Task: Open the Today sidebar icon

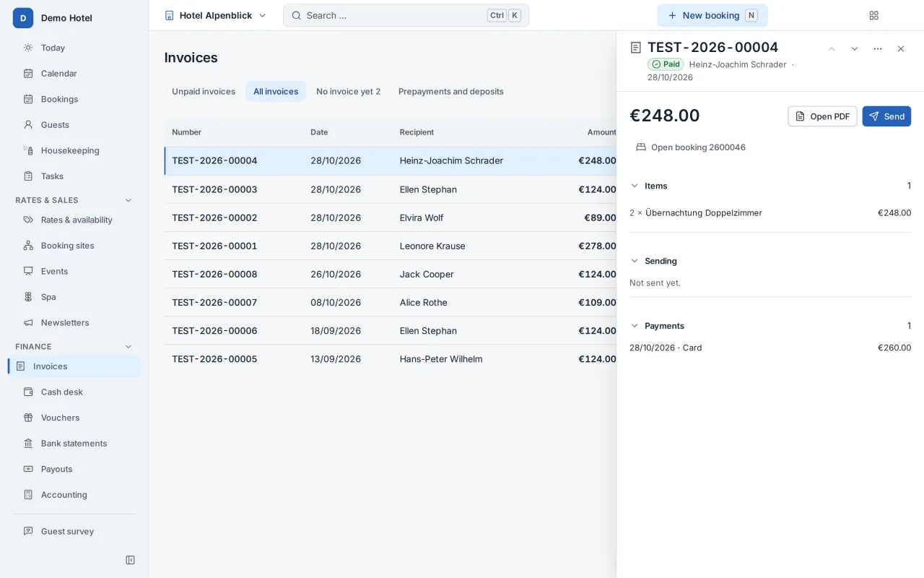Action: click(x=28, y=48)
